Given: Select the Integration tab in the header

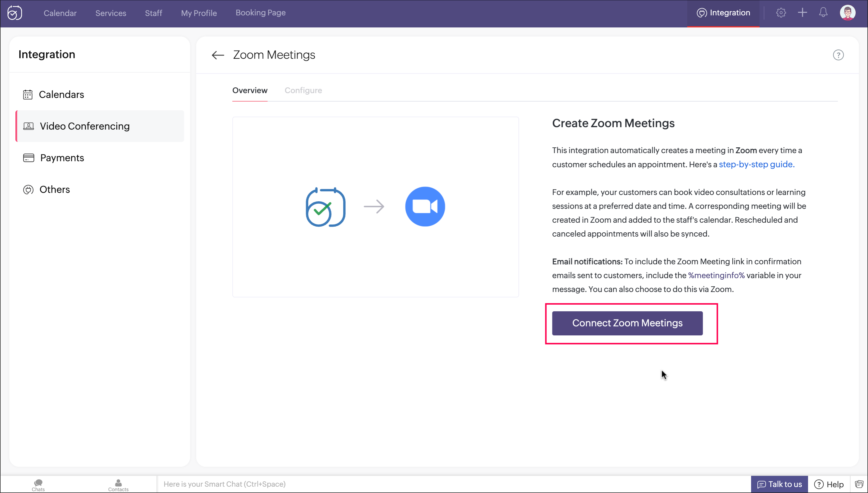Looking at the screenshot, I should click(x=723, y=13).
